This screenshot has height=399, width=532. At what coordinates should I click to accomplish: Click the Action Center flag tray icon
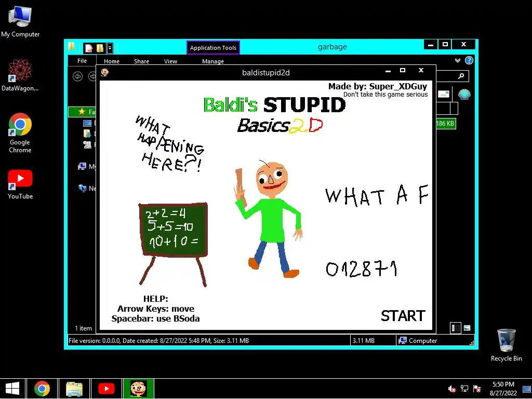pyautogui.click(x=477, y=389)
